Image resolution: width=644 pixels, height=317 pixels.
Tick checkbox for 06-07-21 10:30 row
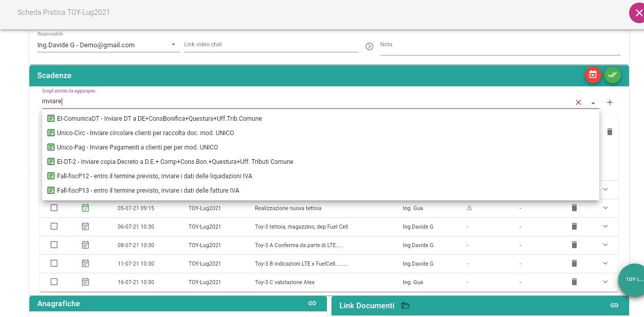pyautogui.click(x=54, y=226)
